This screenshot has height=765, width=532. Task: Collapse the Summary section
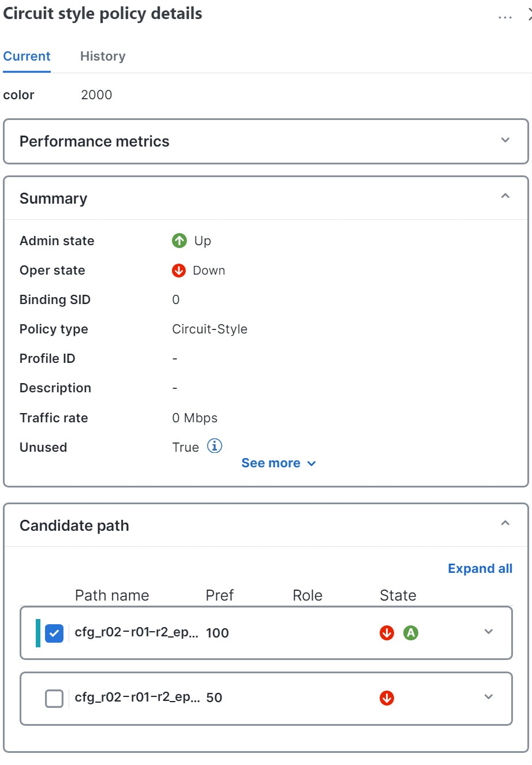[505, 196]
